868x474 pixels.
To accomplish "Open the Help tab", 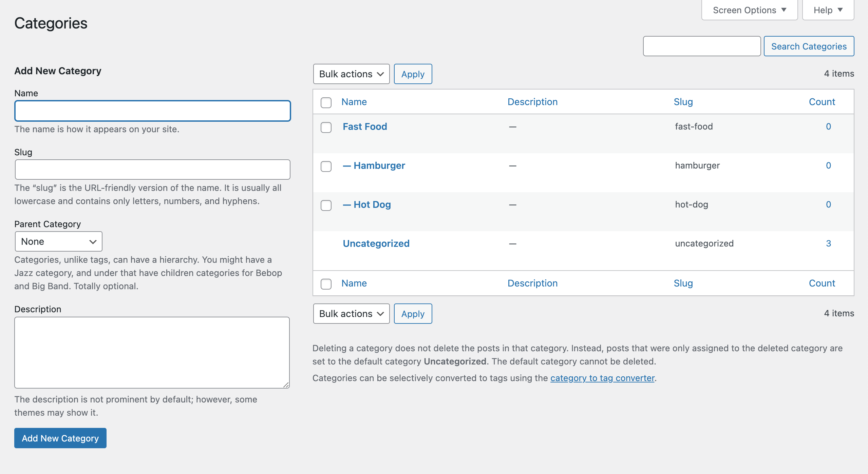I will pyautogui.click(x=828, y=10).
